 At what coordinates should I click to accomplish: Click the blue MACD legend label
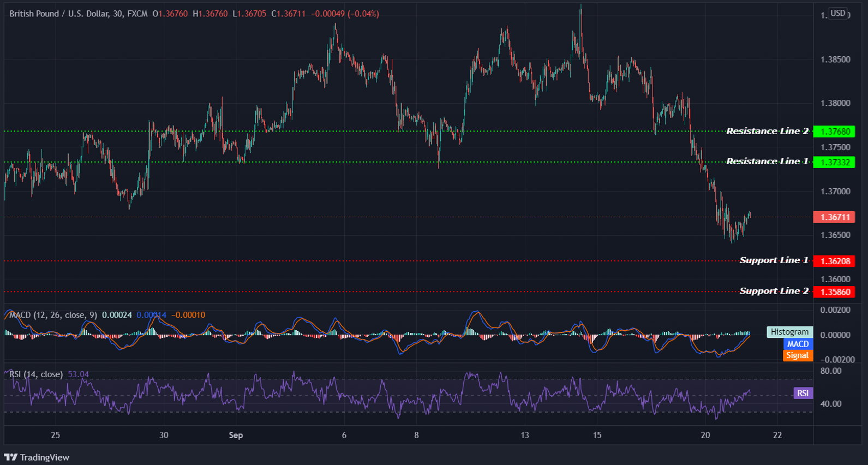tap(798, 344)
